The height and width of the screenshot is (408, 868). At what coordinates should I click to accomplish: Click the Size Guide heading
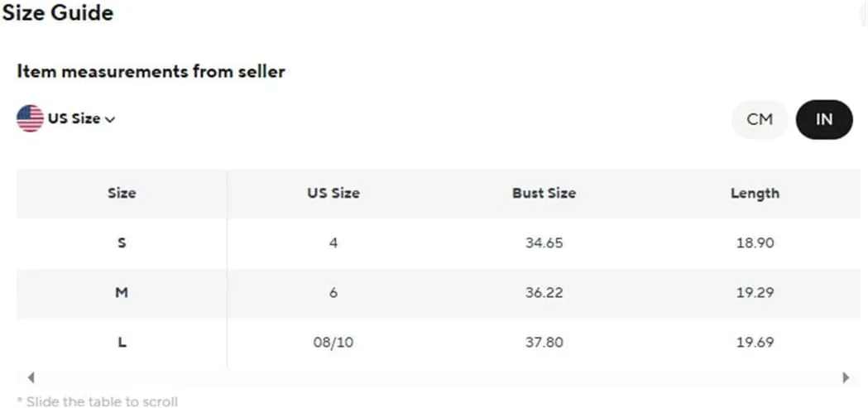point(58,12)
